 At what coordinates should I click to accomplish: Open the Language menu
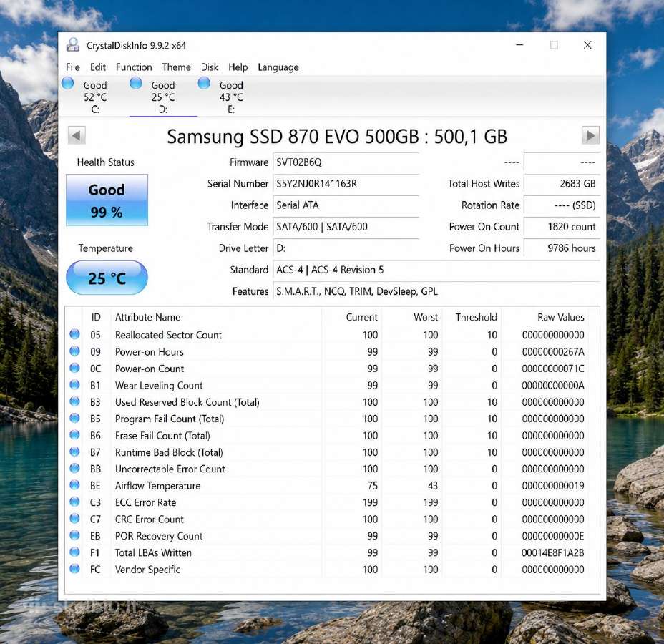click(x=278, y=67)
